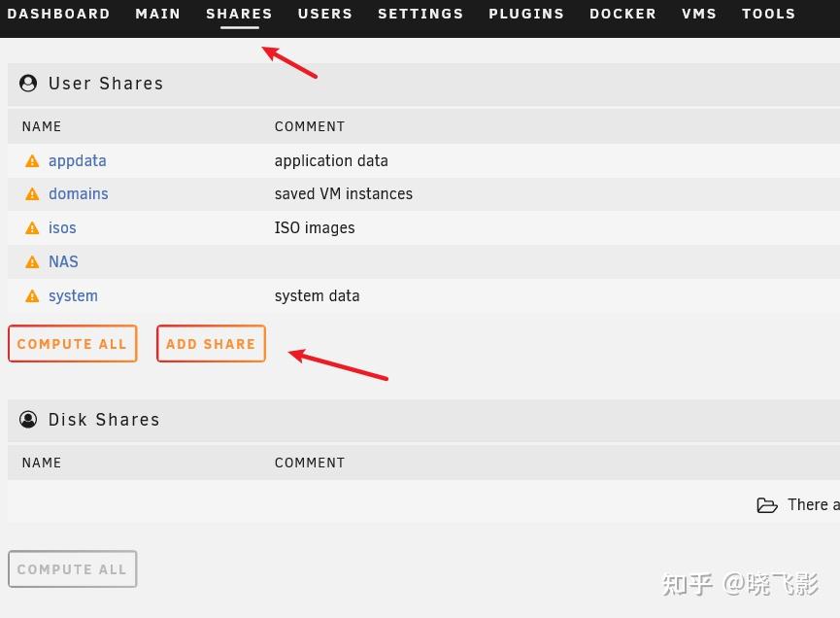Go to the Tools tab

[769, 14]
